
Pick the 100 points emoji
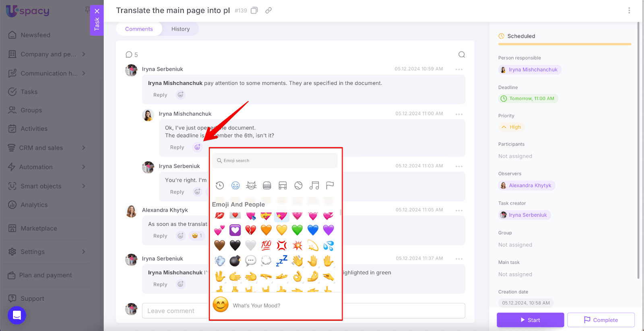(266, 245)
